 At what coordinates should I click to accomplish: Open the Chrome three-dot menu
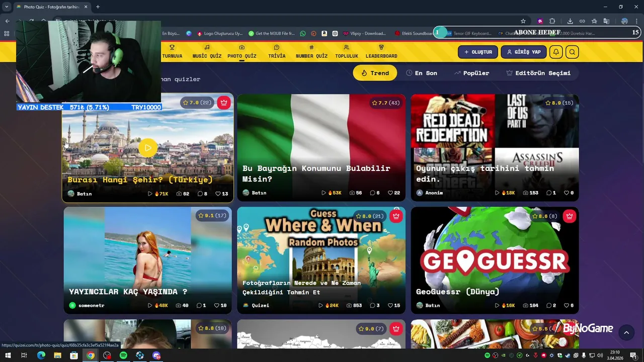[x=636, y=21]
